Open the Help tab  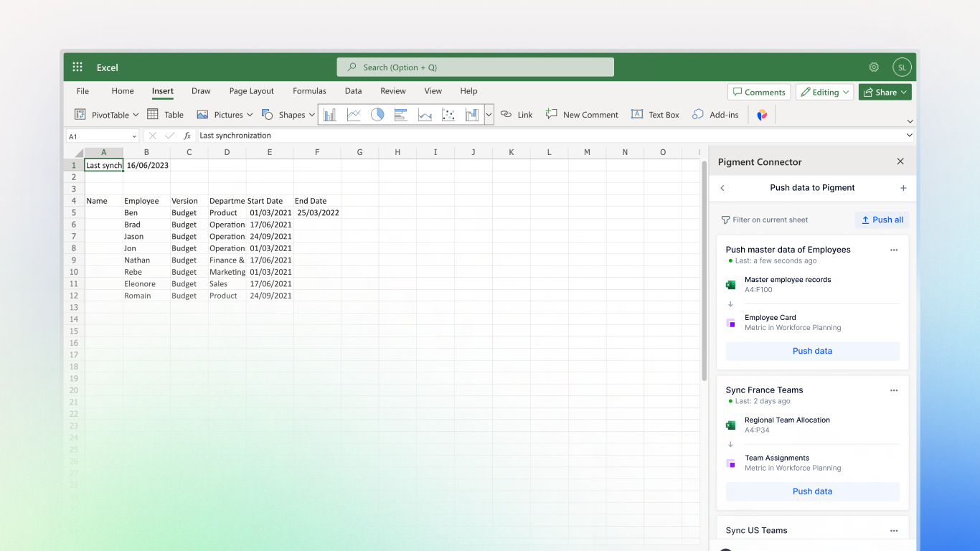[x=468, y=91]
